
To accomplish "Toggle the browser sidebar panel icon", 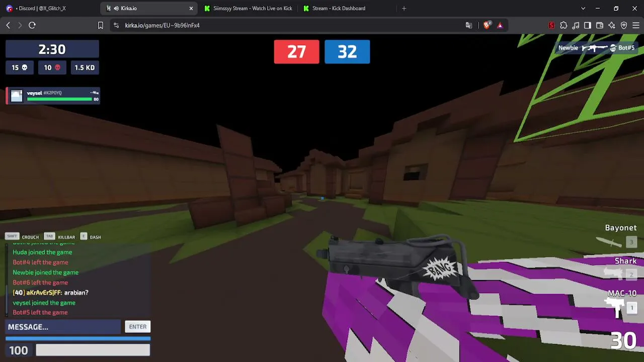I will tap(588, 25).
